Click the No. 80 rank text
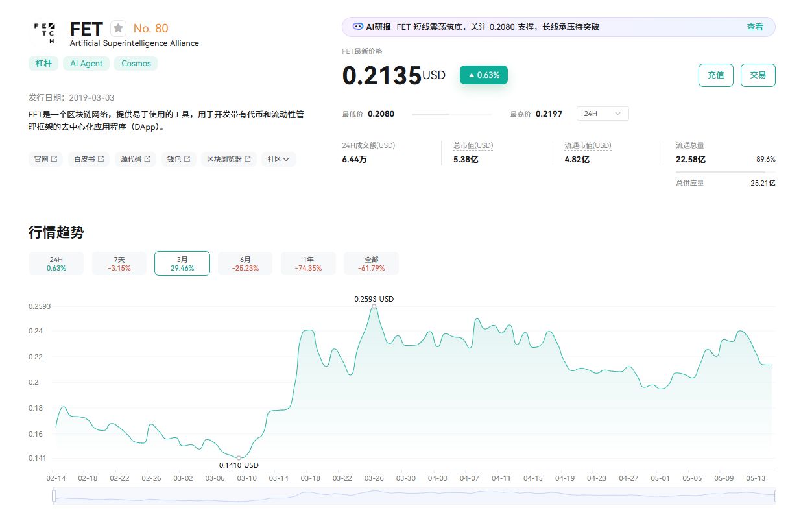This screenshot has height=532, width=801. [x=150, y=28]
